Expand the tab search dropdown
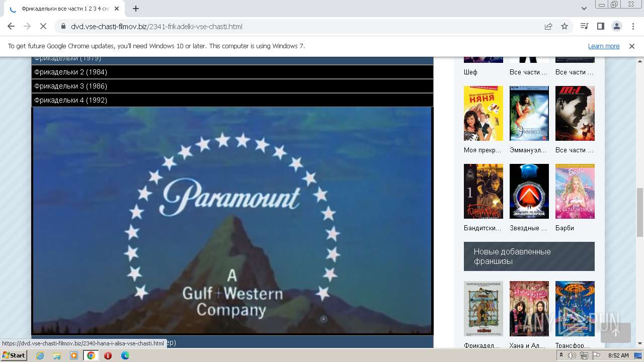 coord(584,9)
